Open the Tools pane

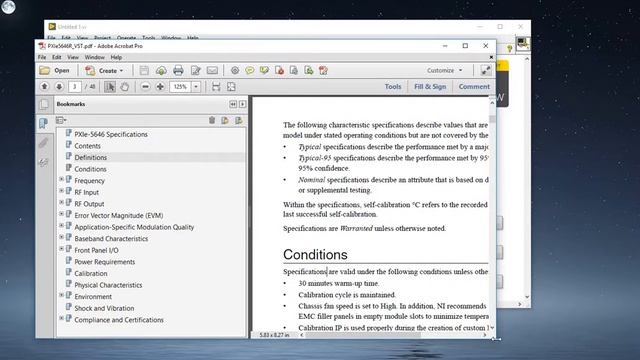coord(393,87)
